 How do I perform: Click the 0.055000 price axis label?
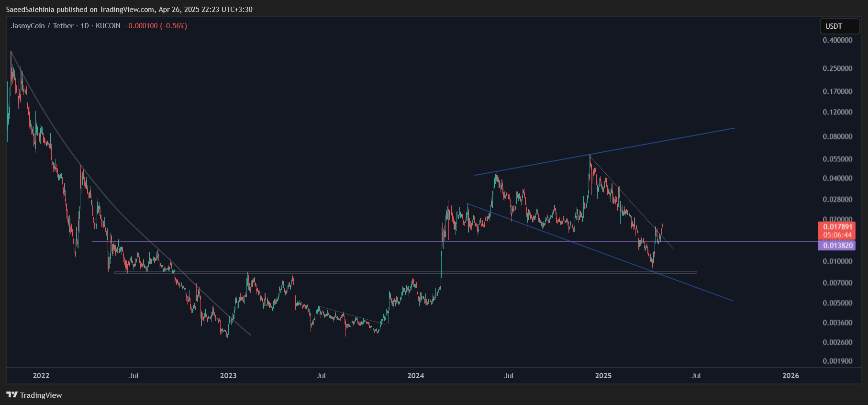tap(837, 159)
